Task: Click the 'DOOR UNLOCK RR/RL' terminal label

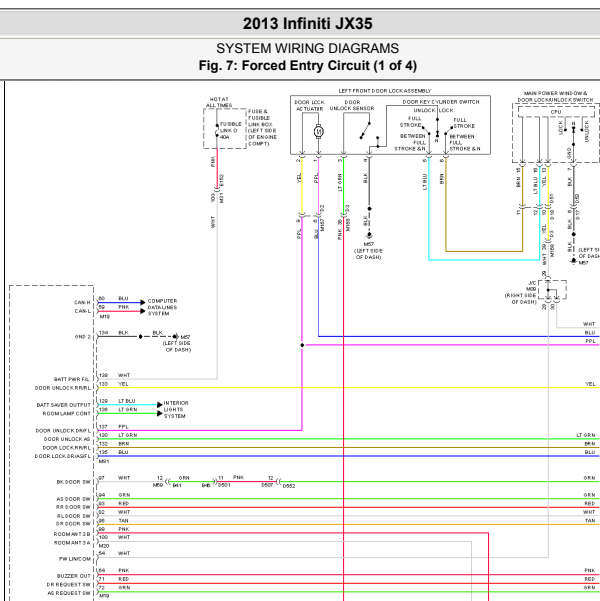Action: [63, 388]
